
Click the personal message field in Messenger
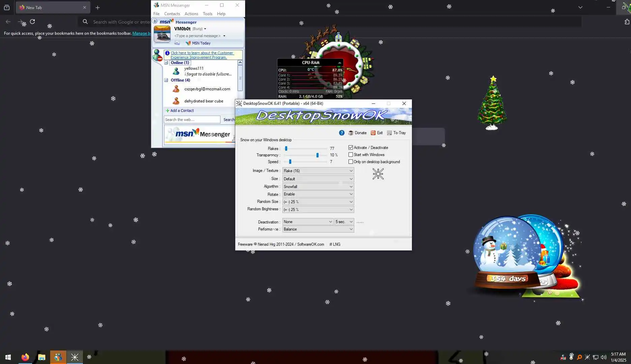(x=198, y=36)
